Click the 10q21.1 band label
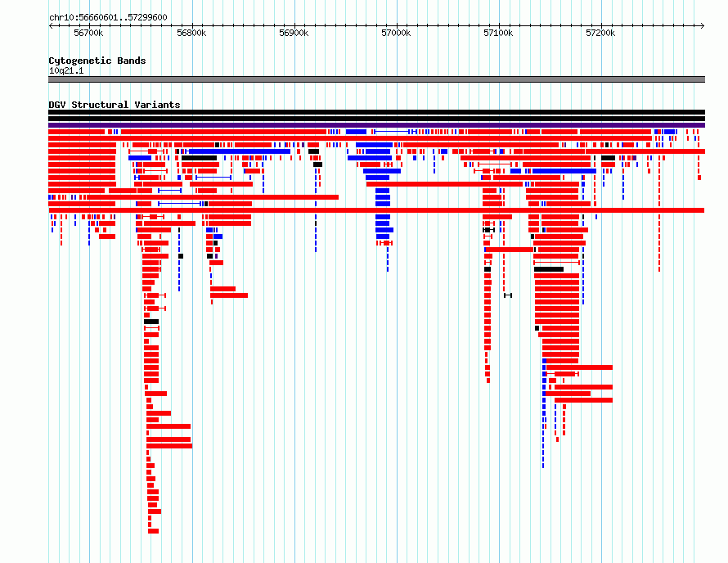 click(66, 70)
